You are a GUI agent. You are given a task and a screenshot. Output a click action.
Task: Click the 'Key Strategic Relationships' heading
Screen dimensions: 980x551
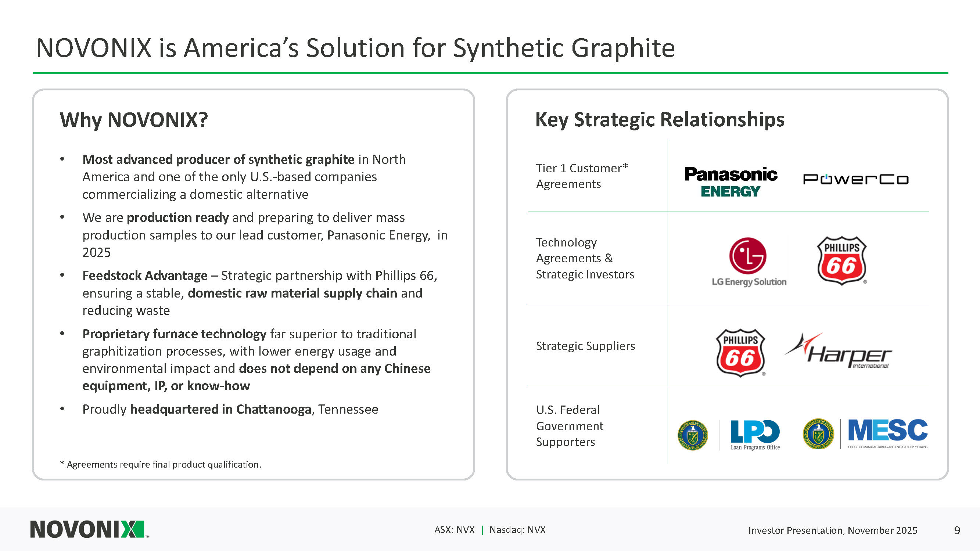tap(660, 120)
